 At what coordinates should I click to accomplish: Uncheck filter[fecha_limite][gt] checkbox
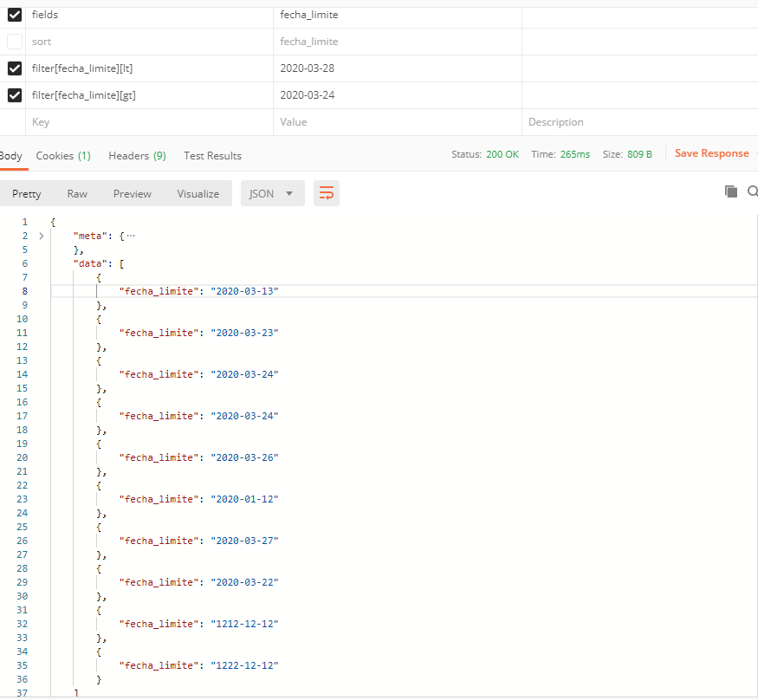coord(15,95)
